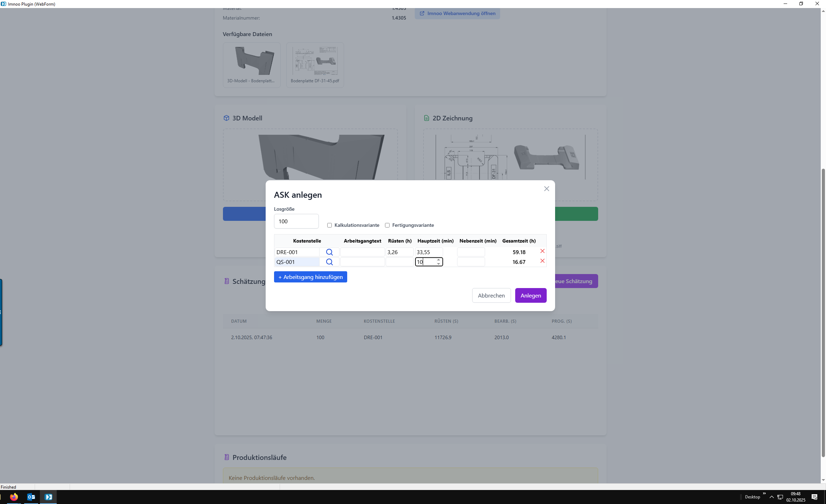826x504 pixels.
Task: Enable the Kalkulationsvariante checkbox
Action: (329, 225)
